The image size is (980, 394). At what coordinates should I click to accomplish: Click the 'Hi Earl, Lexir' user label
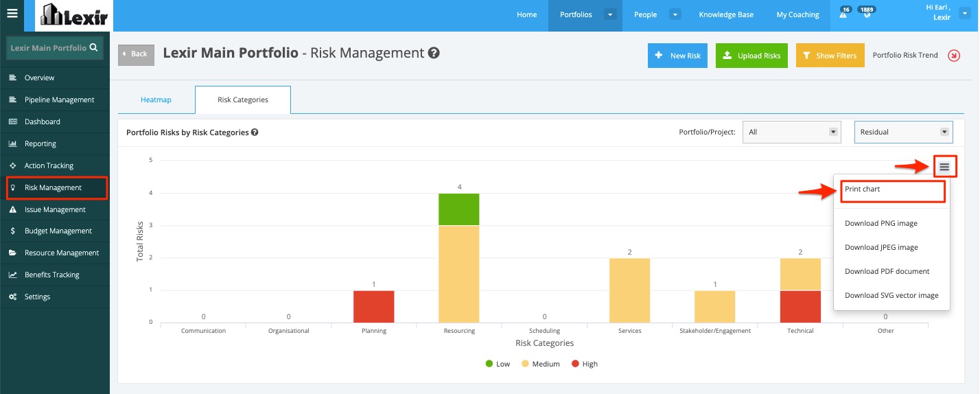point(937,12)
